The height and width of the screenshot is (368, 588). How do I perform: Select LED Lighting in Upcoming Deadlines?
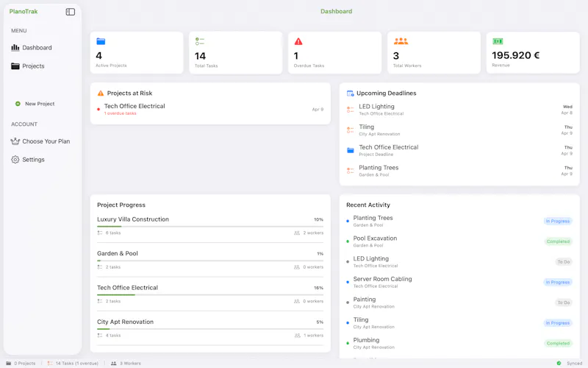[x=459, y=110]
